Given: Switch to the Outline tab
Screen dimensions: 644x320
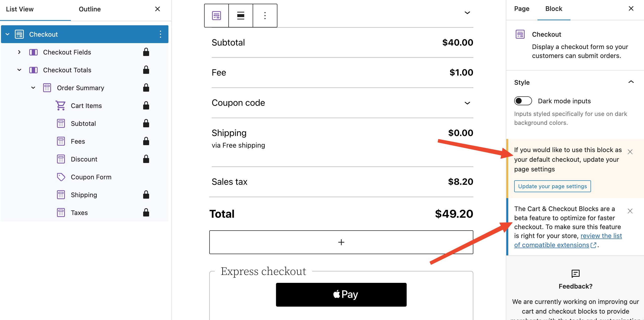Looking at the screenshot, I should 89,9.
